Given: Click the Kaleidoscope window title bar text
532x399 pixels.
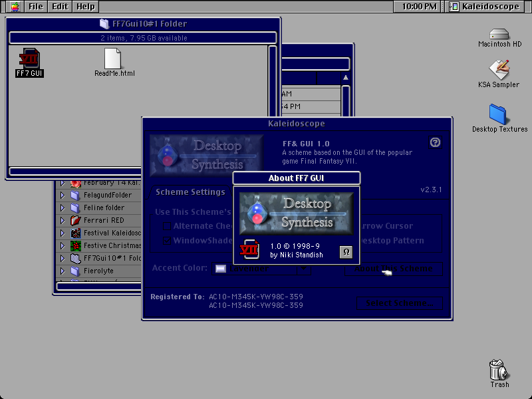Looking at the screenshot, I should (x=296, y=124).
